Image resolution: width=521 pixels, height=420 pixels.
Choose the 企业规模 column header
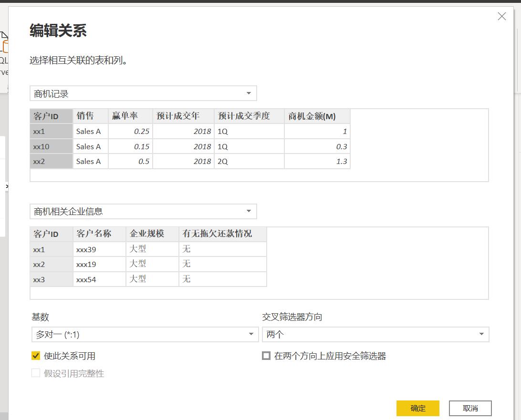152,234
